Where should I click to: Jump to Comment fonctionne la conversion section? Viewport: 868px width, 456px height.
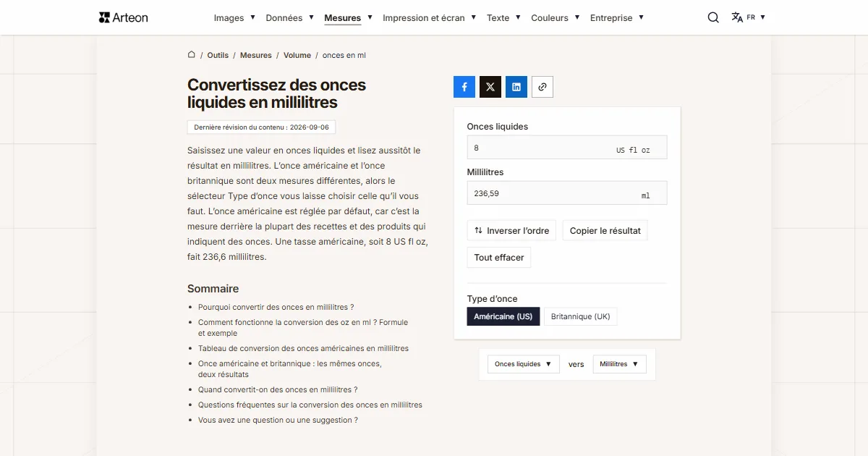tap(303, 328)
